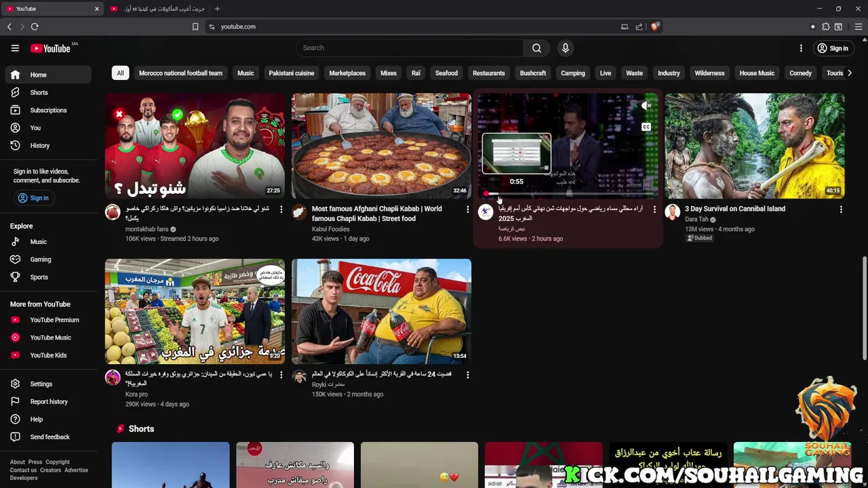Select the Camping filter chip

572,73
